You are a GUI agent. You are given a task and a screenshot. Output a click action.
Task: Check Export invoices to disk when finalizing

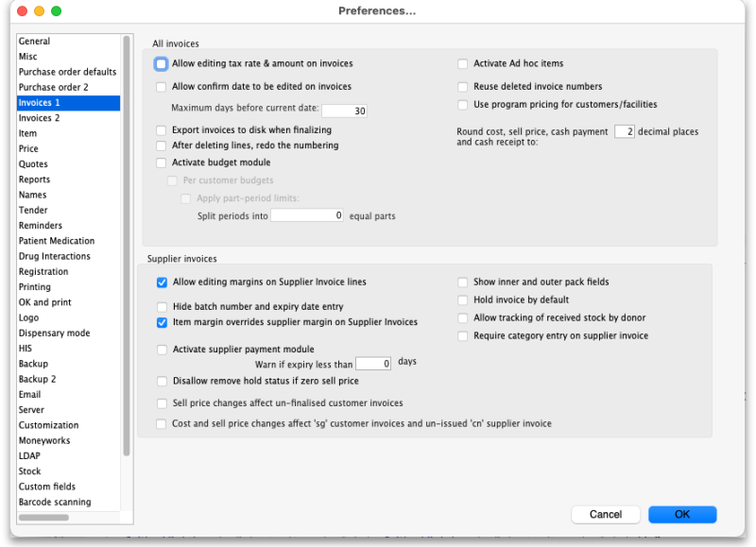pos(161,130)
